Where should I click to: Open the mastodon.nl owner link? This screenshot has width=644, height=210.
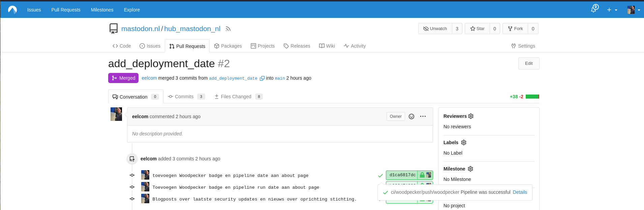141,29
